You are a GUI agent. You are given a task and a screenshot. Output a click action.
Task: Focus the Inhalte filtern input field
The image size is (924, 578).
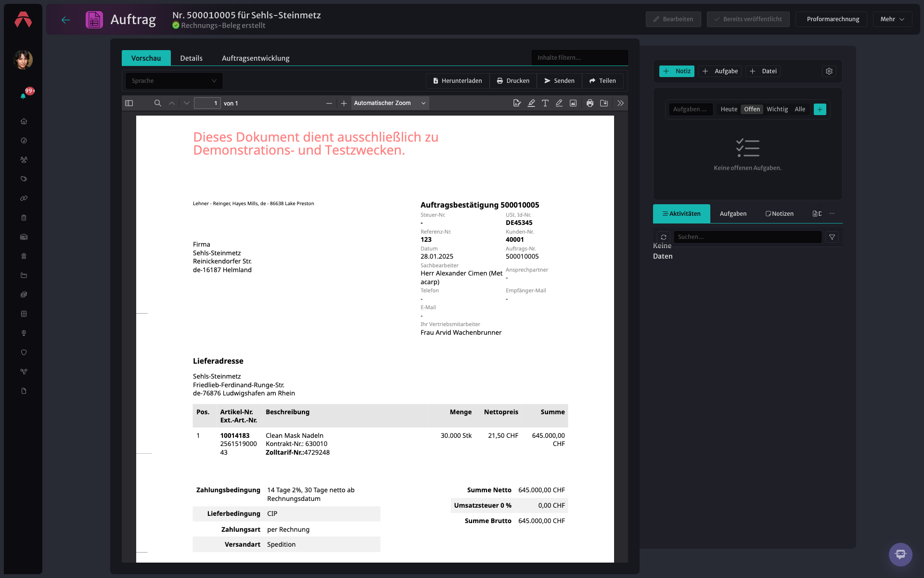(x=579, y=58)
